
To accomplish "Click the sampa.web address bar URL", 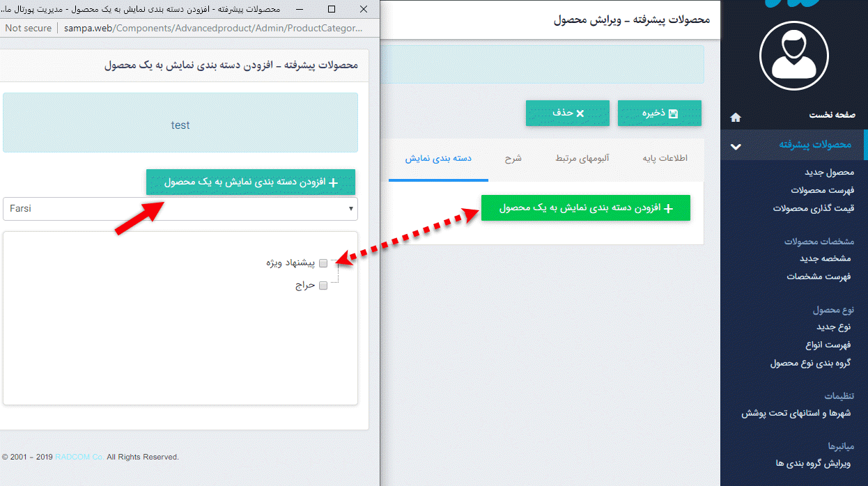I will pyautogui.click(x=209, y=28).
